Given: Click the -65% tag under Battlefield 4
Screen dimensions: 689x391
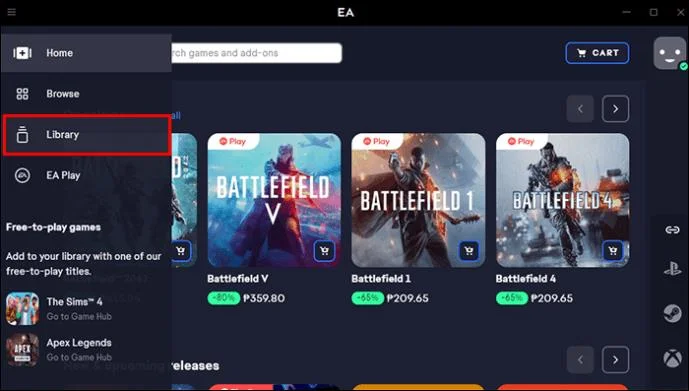Looking at the screenshot, I should [512, 298].
